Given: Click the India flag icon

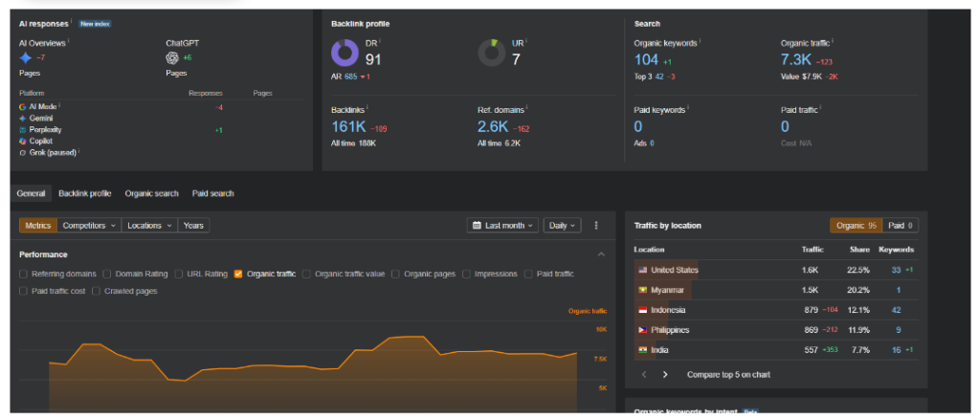Looking at the screenshot, I should 642,350.
